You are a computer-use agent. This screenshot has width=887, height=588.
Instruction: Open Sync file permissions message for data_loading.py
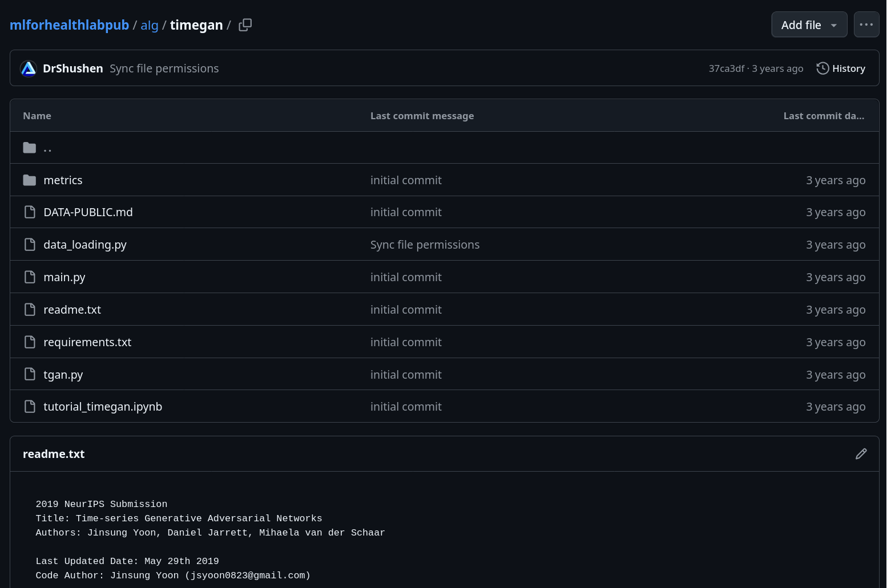(x=425, y=245)
